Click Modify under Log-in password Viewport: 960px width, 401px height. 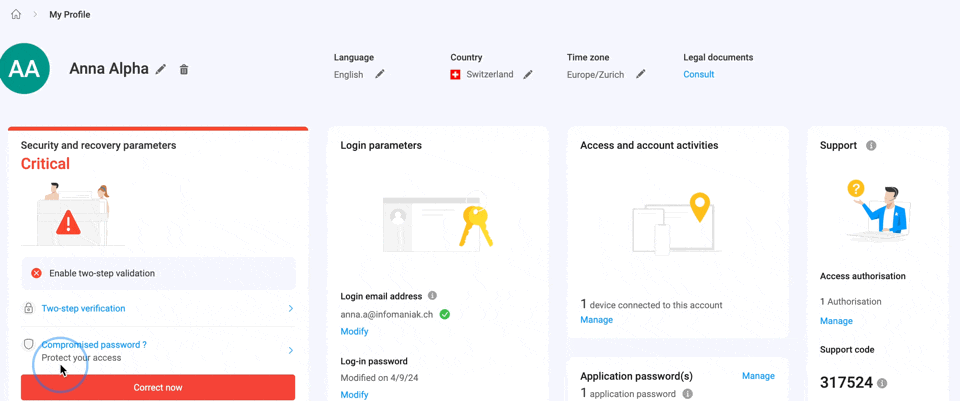354,395
